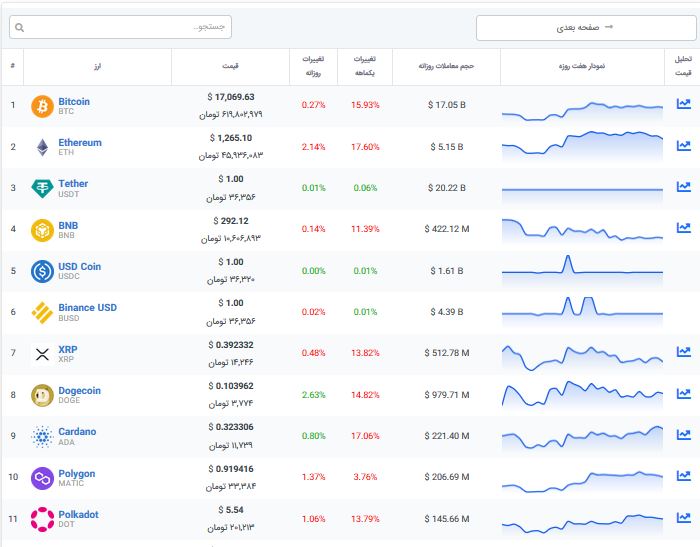This screenshot has height=547, width=700.
Task: Click the XRP logo icon
Action: click(x=42, y=355)
